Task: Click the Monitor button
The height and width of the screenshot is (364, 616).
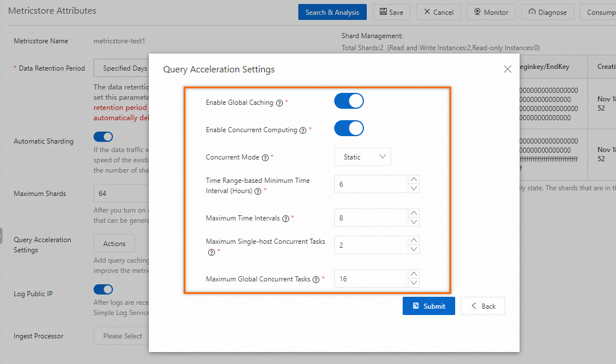Action: (x=491, y=12)
